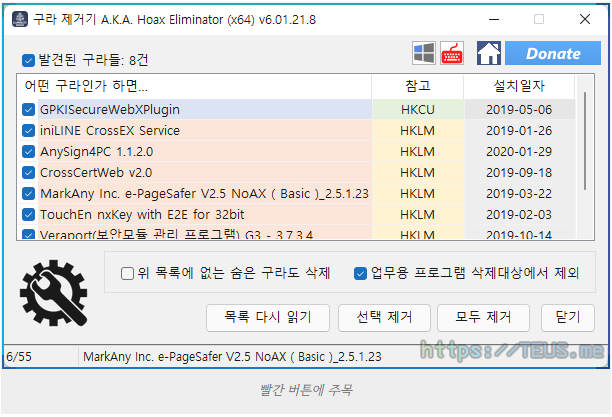Click the 목록 다시 읽기 button

pos(268,318)
